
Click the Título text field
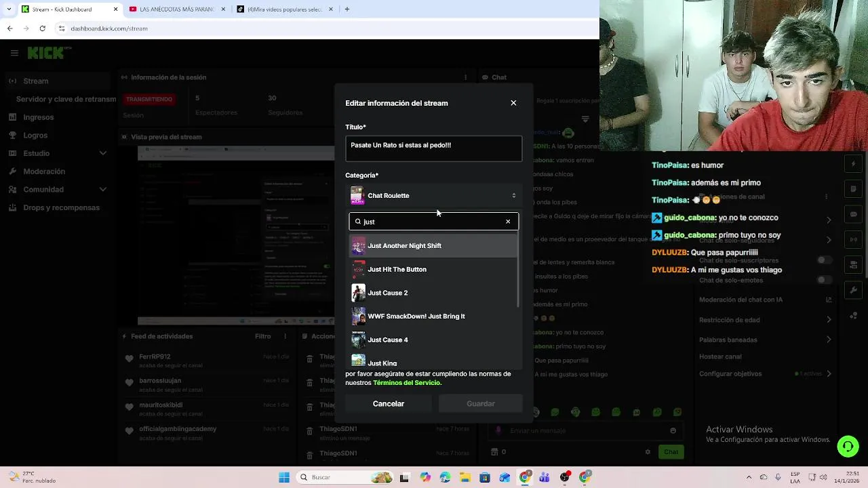(x=434, y=149)
